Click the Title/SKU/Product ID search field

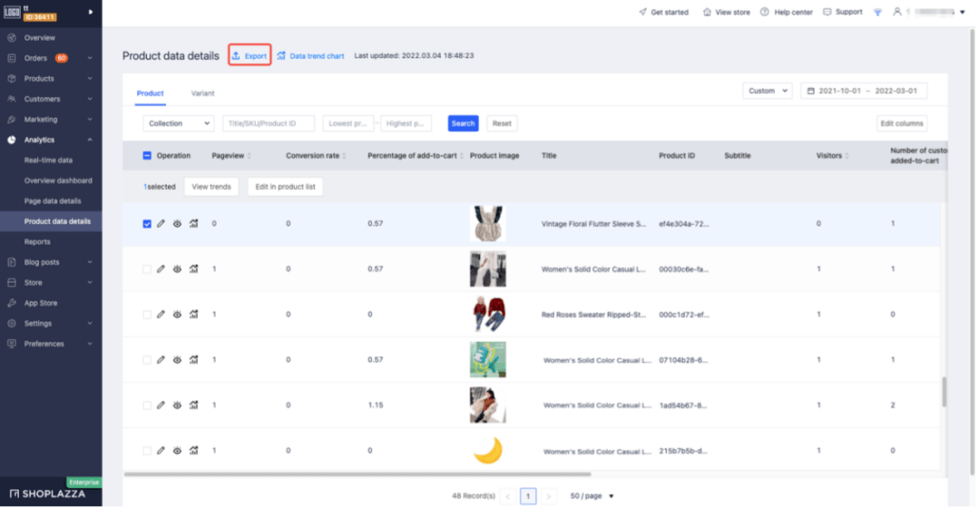(269, 123)
